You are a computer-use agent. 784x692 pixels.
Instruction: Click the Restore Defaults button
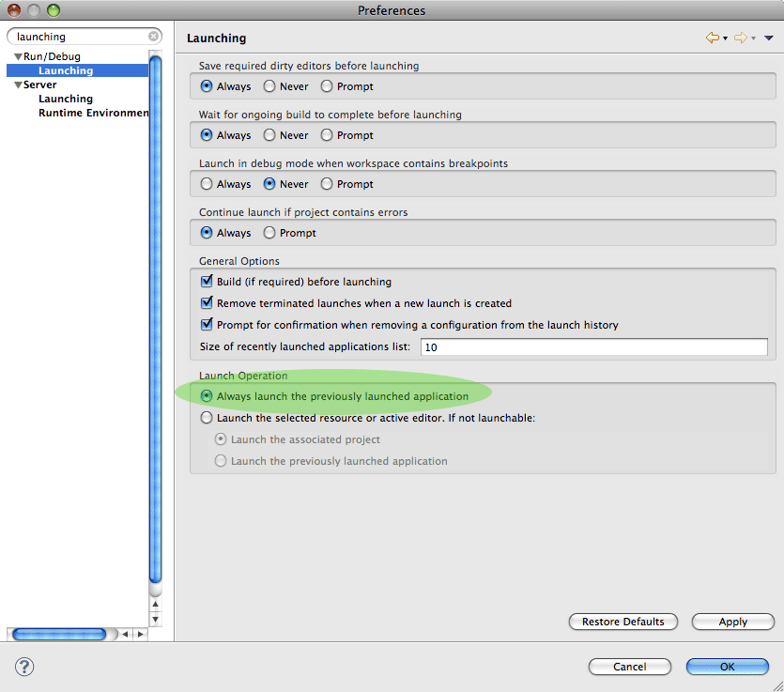[x=623, y=622]
